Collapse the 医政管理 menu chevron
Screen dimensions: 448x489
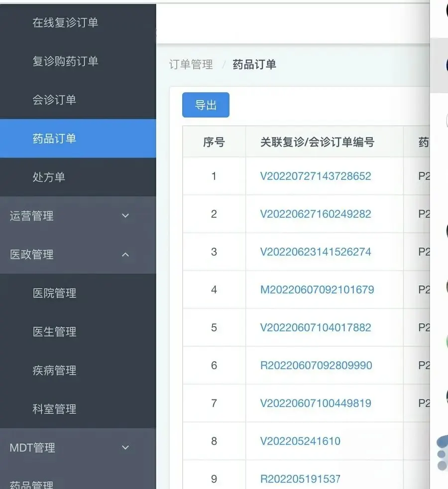(x=125, y=254)
